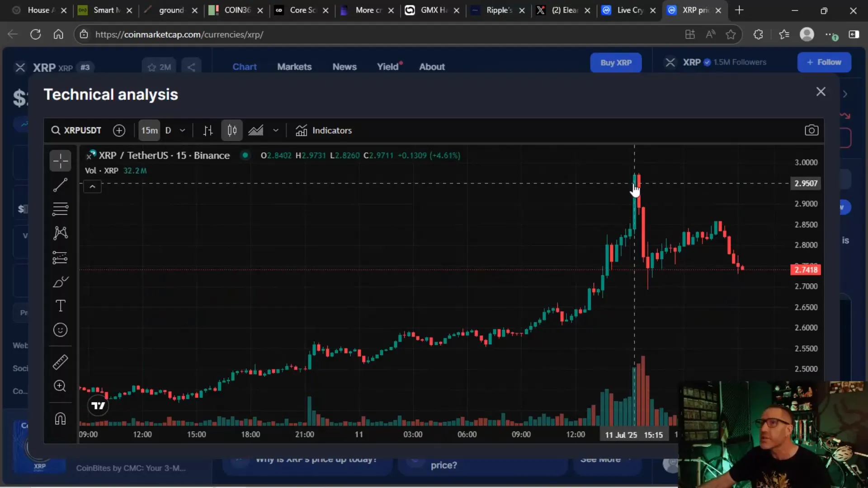
Task: Select the text annotation tool
Action: (60, 306)
